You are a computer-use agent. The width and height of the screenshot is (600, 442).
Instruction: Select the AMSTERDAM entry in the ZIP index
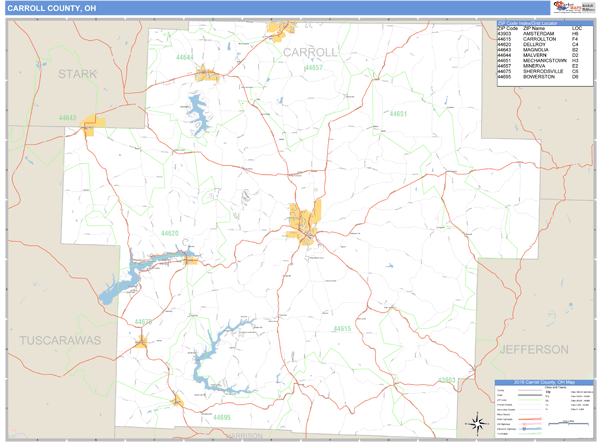coord(540,33)
